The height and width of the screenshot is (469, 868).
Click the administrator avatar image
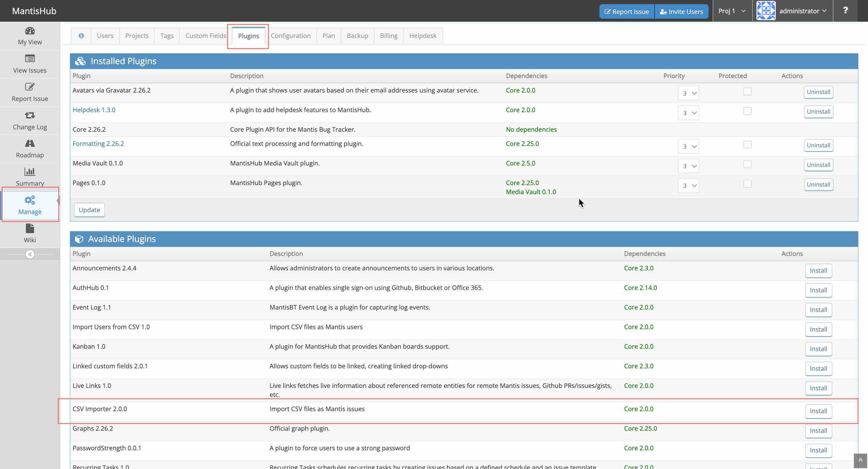tap(766, 11)
